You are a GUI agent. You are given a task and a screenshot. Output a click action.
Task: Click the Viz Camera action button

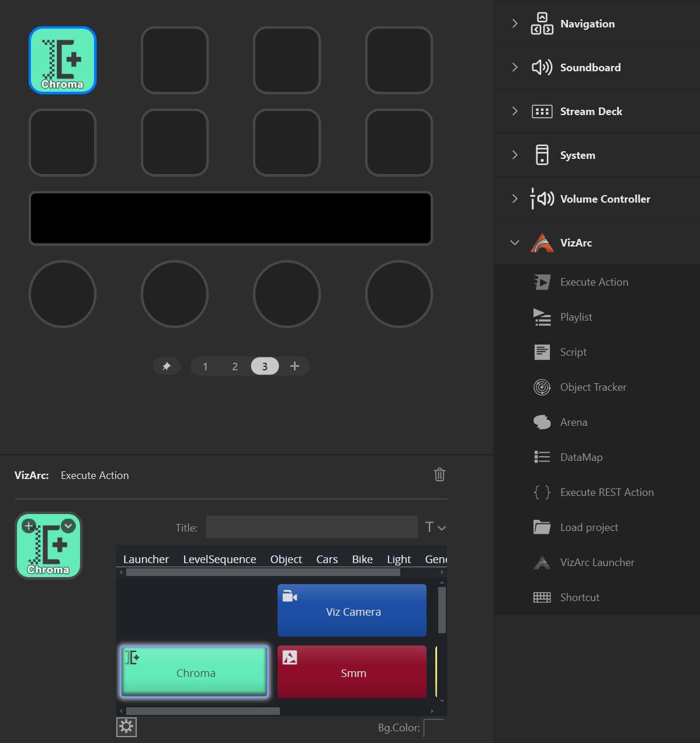pyautogui.click(x=352, y=610)
